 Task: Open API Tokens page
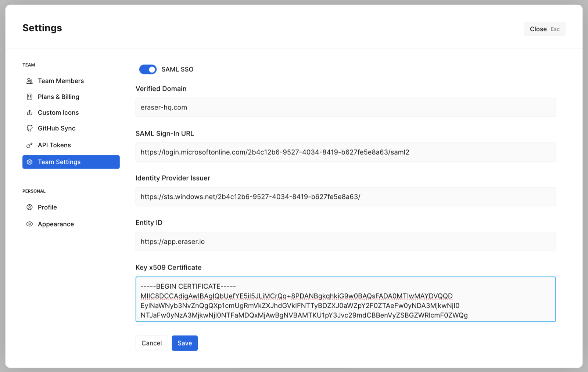pyautogui.click(x=71, y=145)
